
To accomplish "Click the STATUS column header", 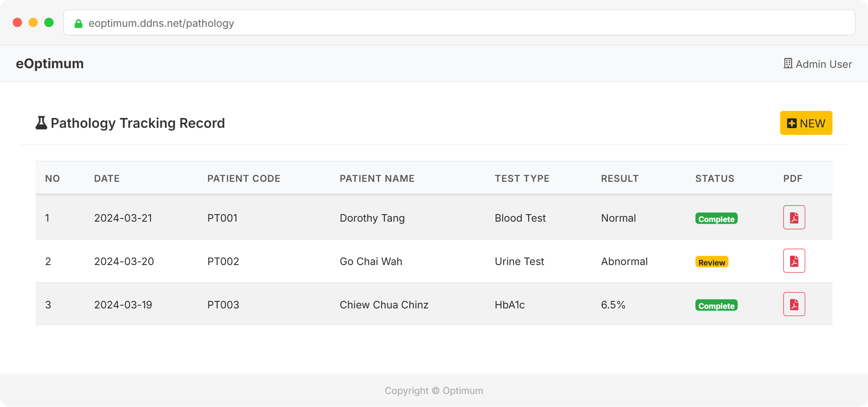I will pyautogui.click(x=715, y=179).
